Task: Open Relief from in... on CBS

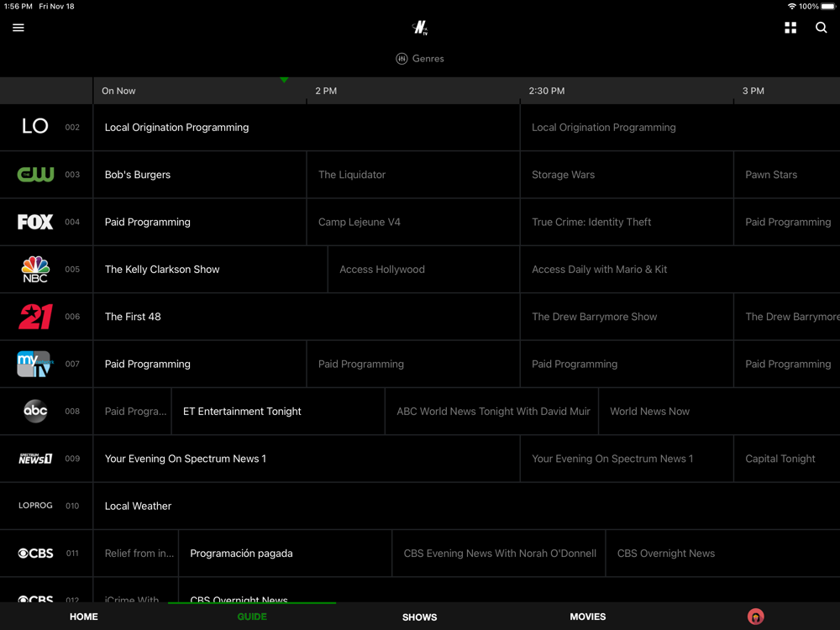Action: click(135, 554)
